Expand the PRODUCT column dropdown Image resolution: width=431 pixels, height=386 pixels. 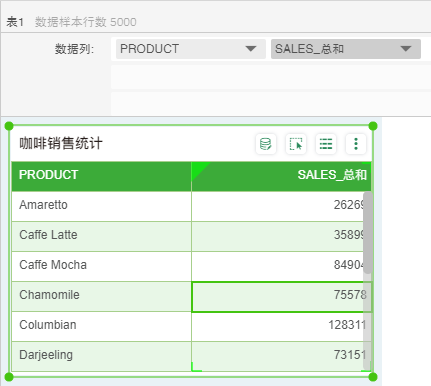(x=251, y=49)
